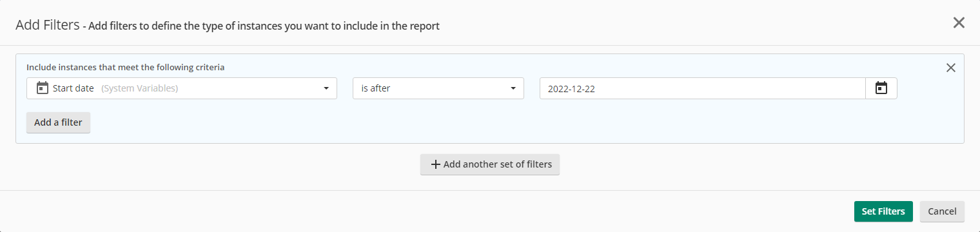Open the Start date (System Variables) combo box
The width and height of the screenshot is (980, 232).
click(x=182, y=88)
